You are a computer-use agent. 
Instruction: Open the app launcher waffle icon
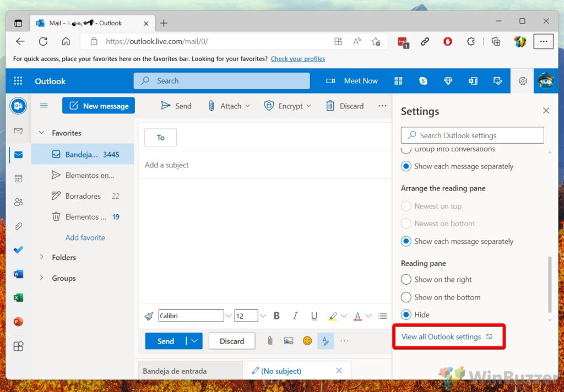pos(18,81)
